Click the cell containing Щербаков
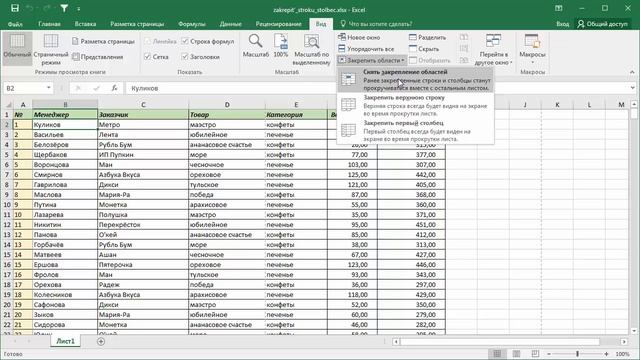 [65, 155]
